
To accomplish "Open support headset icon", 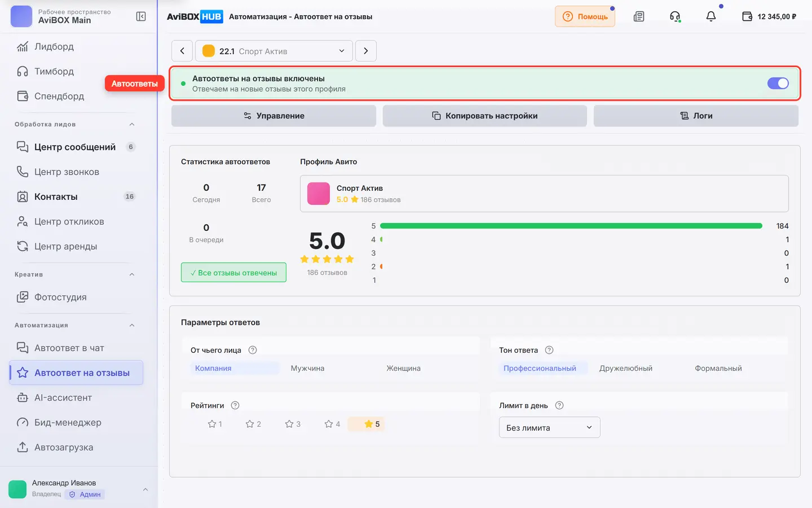I will [x=675, y=16].
